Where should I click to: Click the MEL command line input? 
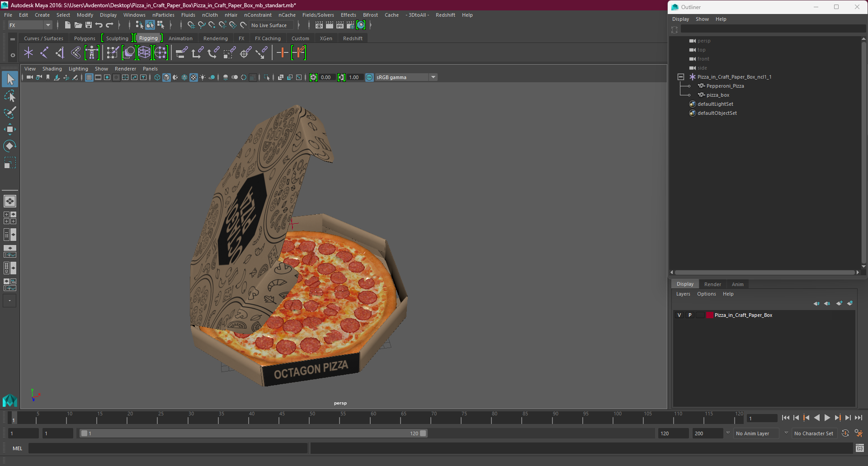(168, 448)
